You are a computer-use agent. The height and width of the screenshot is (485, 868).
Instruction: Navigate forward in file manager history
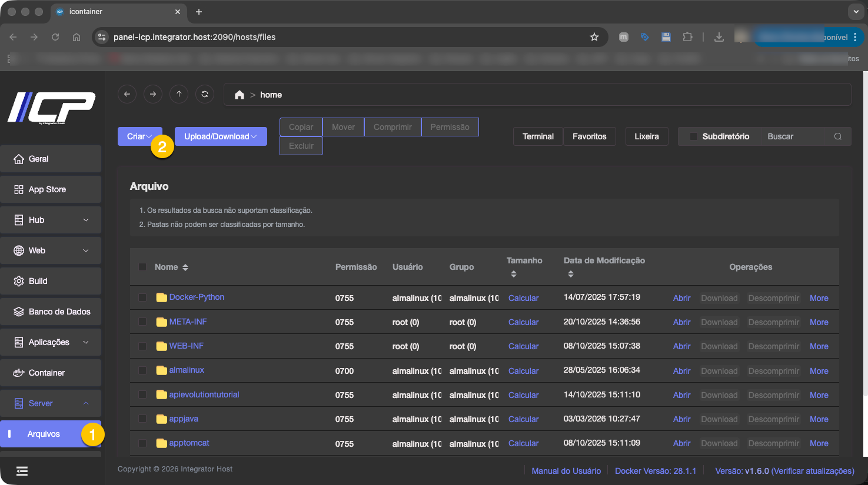tap(153, 94)
